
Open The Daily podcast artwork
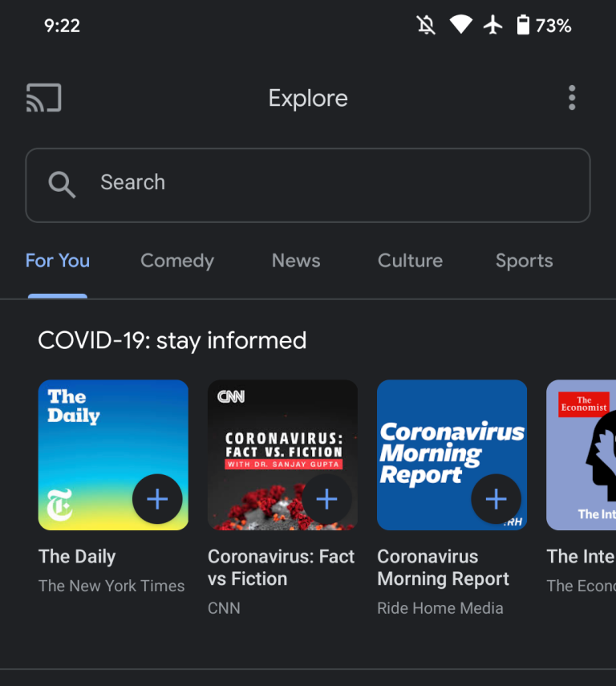pyautogui.click(x=113, y=455)
